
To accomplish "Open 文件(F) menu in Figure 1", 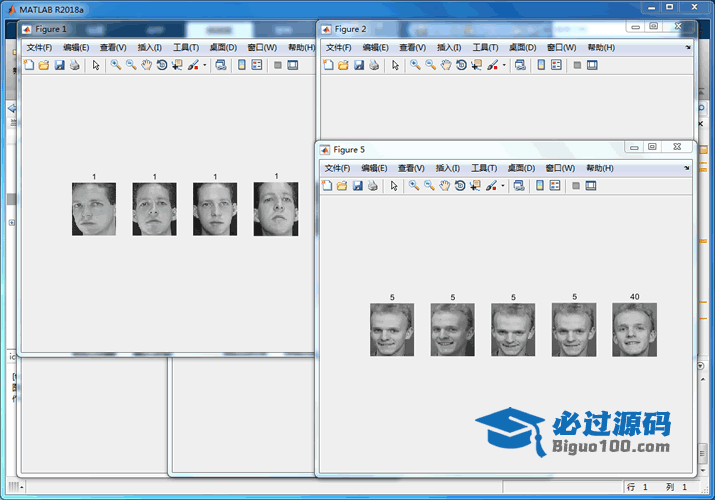I will pos(39,47).
